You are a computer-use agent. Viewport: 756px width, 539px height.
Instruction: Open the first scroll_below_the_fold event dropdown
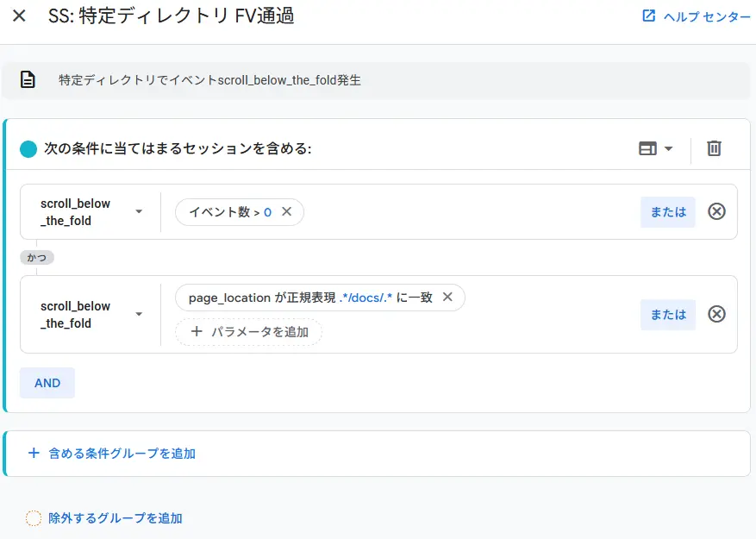(139, 211)
